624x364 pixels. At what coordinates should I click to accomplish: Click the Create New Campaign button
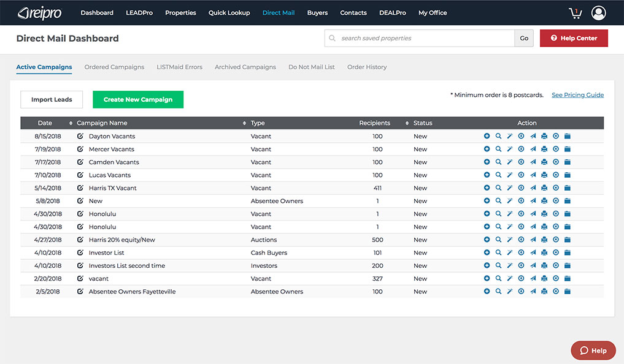[138, 99]
